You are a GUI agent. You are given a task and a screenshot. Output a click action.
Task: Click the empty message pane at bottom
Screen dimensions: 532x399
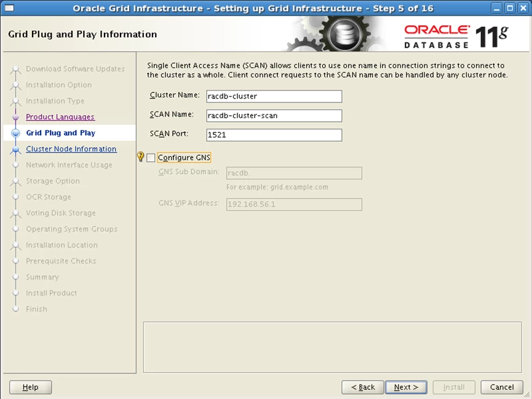(333, 347)
